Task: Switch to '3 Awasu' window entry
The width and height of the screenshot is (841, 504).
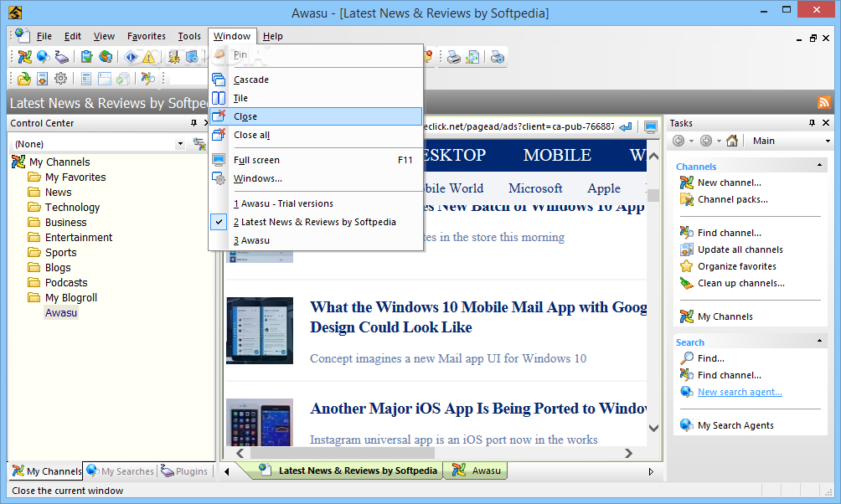Action: click(315, 241)
